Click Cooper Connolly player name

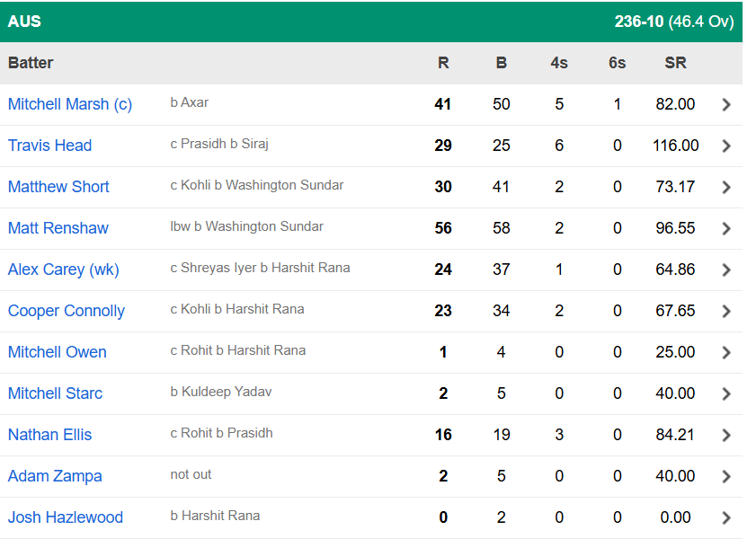pos(67,311)
